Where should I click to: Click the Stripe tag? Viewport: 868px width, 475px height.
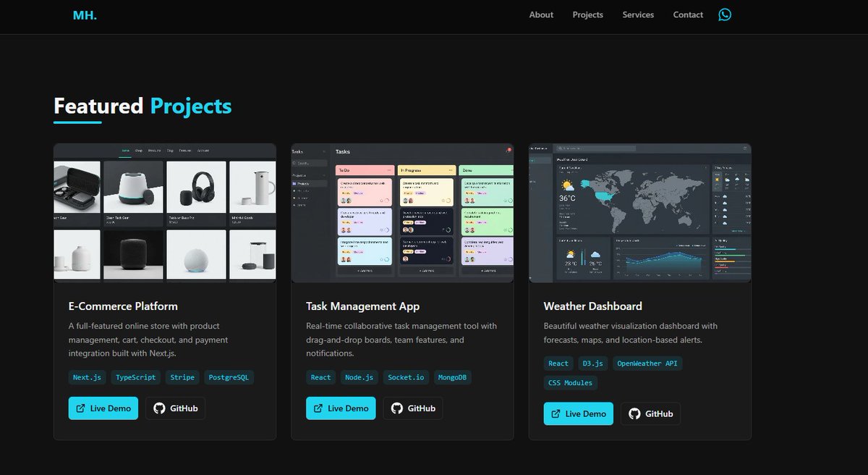(x=182, y=377)
